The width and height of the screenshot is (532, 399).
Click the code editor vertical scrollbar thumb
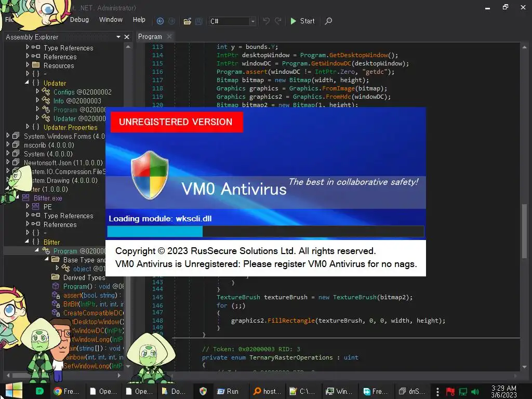coord(524,231)
